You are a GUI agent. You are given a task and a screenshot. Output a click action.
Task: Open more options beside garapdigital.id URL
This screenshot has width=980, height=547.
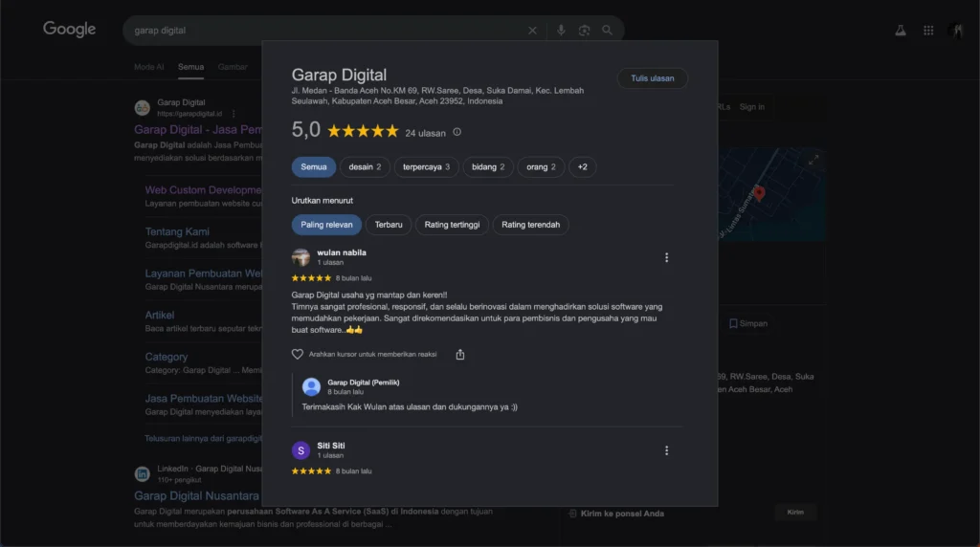coord(234,114)
